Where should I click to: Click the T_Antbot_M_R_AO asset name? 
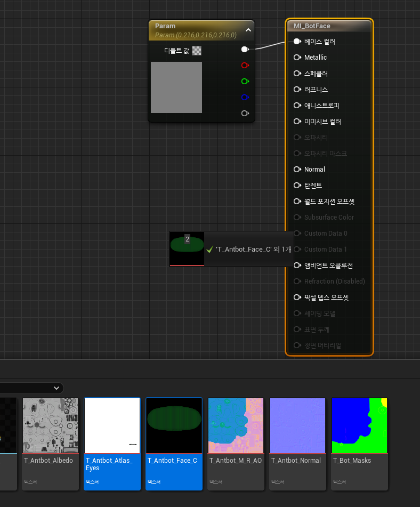[236, 461]
